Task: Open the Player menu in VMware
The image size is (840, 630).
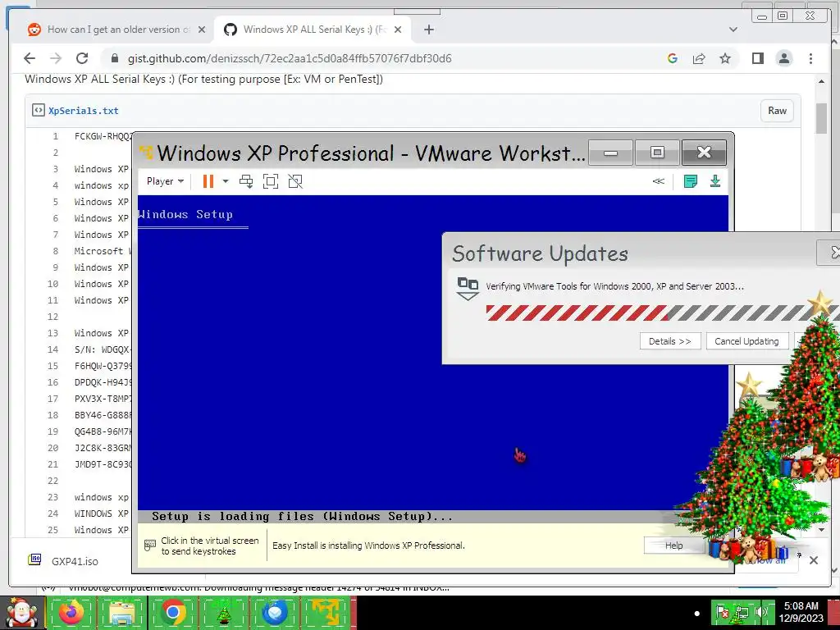Action: click(165, 181)
